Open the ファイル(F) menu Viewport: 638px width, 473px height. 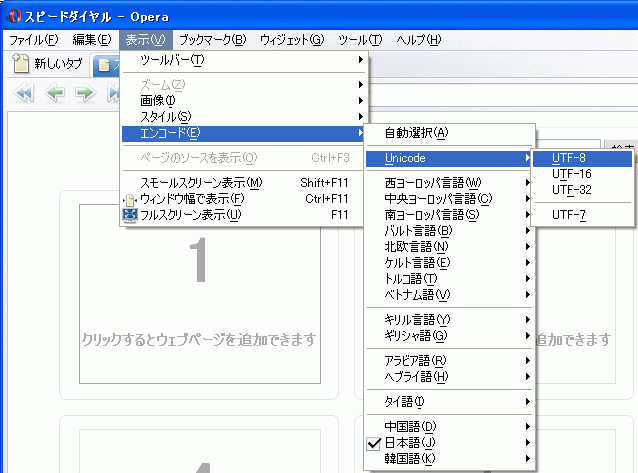coord(34,40)
